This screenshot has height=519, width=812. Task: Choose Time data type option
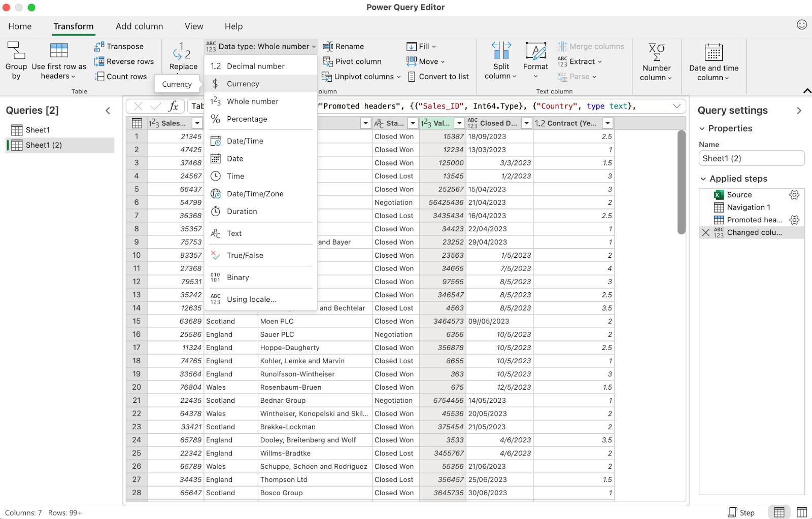(261, 176)
